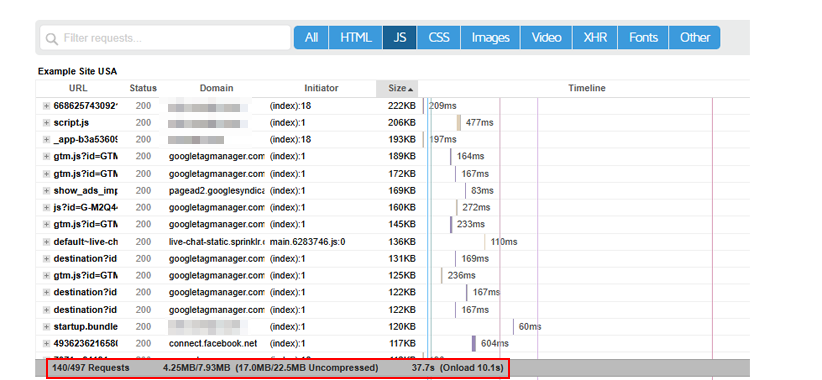The height and width of the screenshot is (380, 822).
Task: Select the Video filter tab
Action: 547,38
